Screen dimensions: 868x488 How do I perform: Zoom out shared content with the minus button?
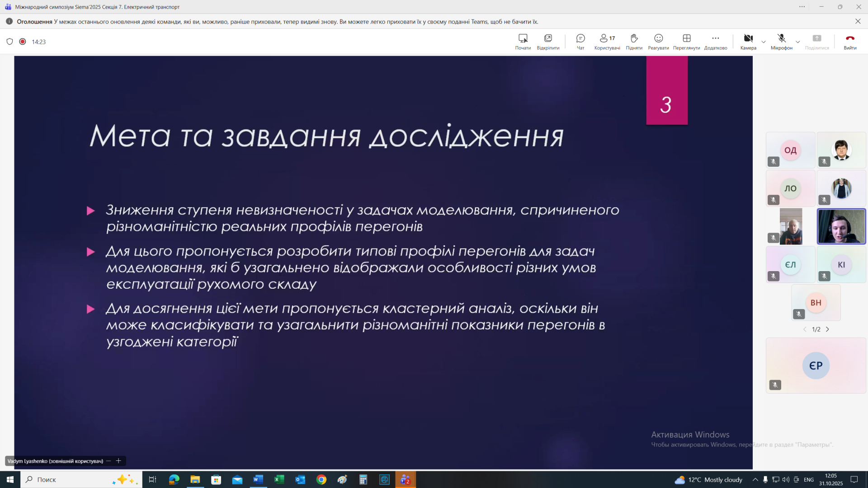[108, 461]
